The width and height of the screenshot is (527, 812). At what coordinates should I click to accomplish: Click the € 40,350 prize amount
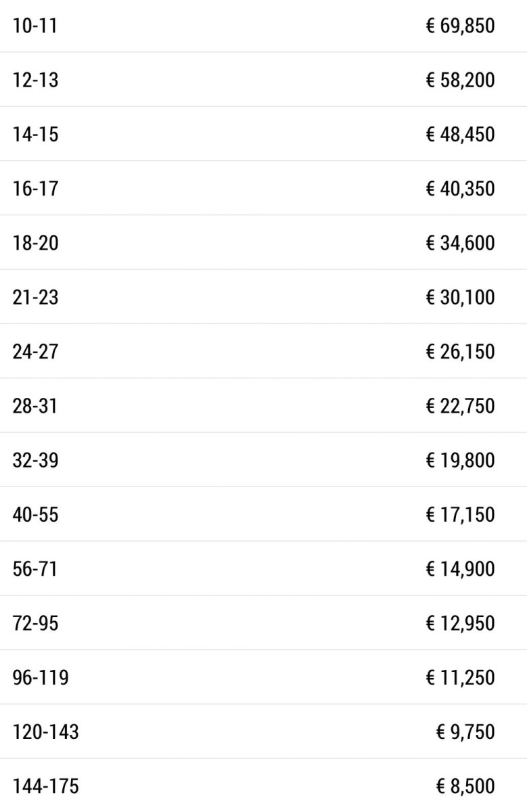click(460, 189)
